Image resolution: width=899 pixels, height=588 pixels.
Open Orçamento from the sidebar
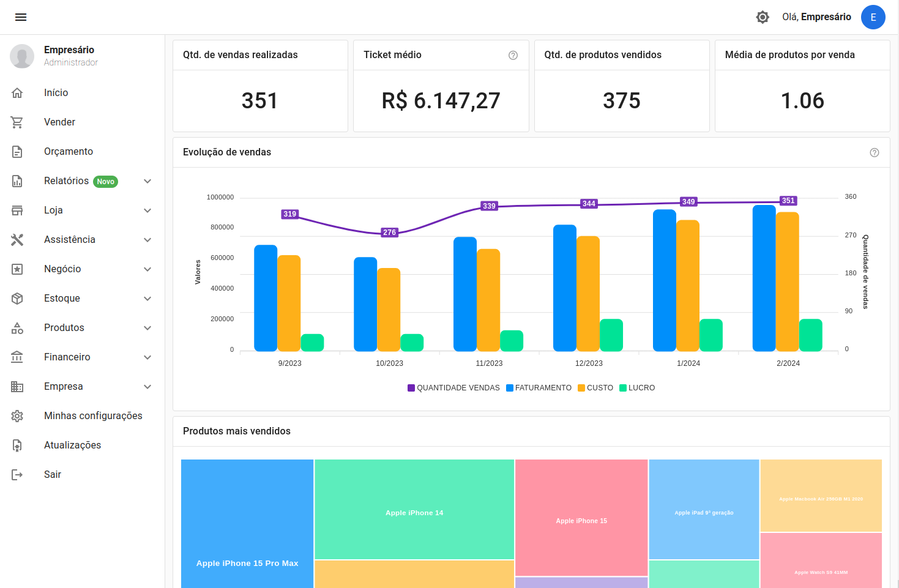click(69, 152)
